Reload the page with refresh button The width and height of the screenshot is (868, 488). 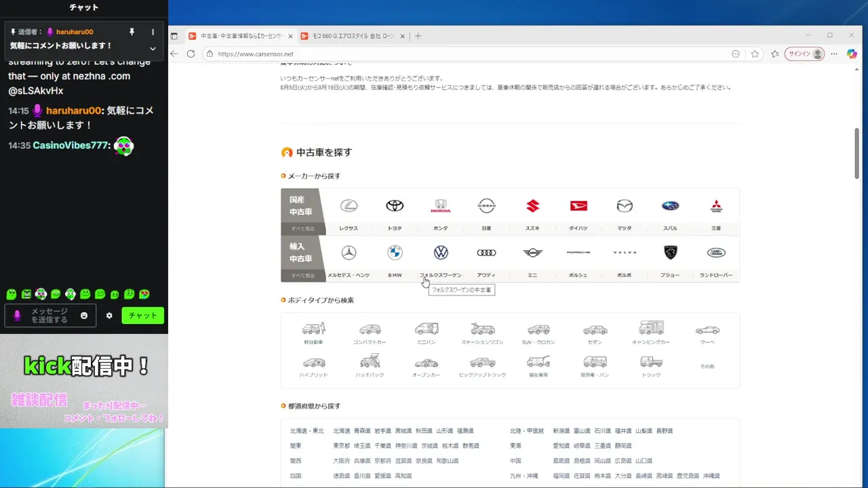pyautogui.click(x=191, y=54)
